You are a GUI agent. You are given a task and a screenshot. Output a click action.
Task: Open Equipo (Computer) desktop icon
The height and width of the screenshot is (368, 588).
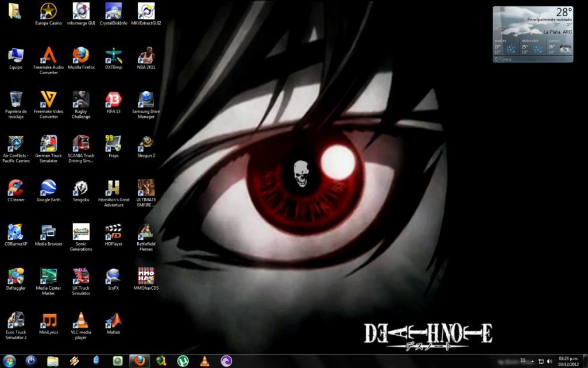tap(16, 59)
